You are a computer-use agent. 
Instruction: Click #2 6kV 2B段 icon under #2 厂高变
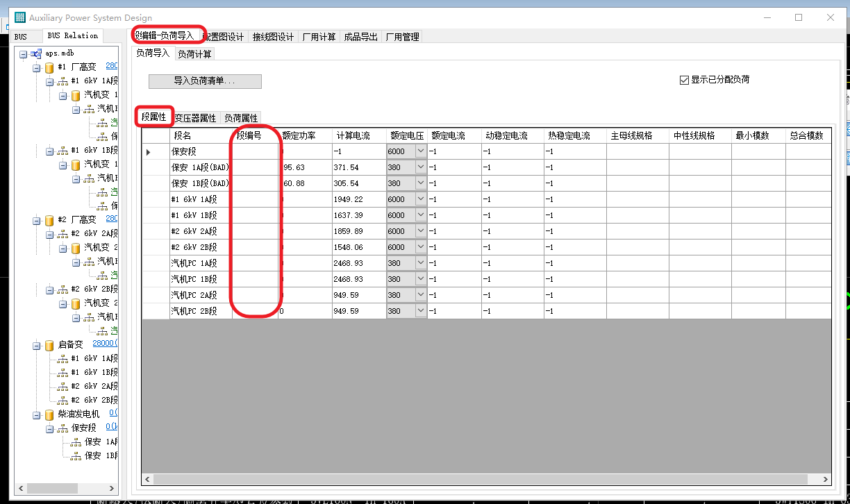62,289
